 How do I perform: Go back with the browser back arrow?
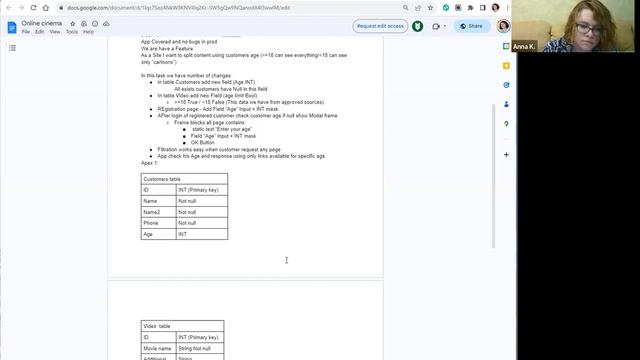tap(9, 8)
